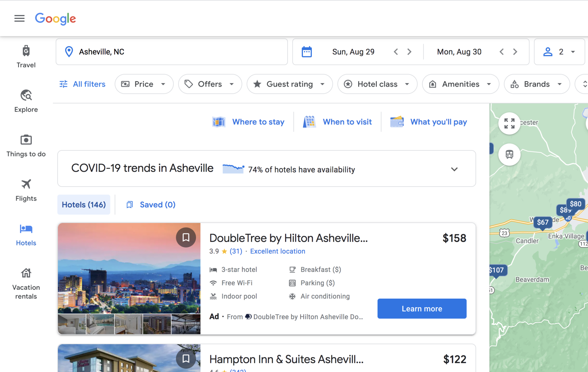588x372 pixels.
Task: Click the Asheville, NC location field
Action: coord(171,52)
